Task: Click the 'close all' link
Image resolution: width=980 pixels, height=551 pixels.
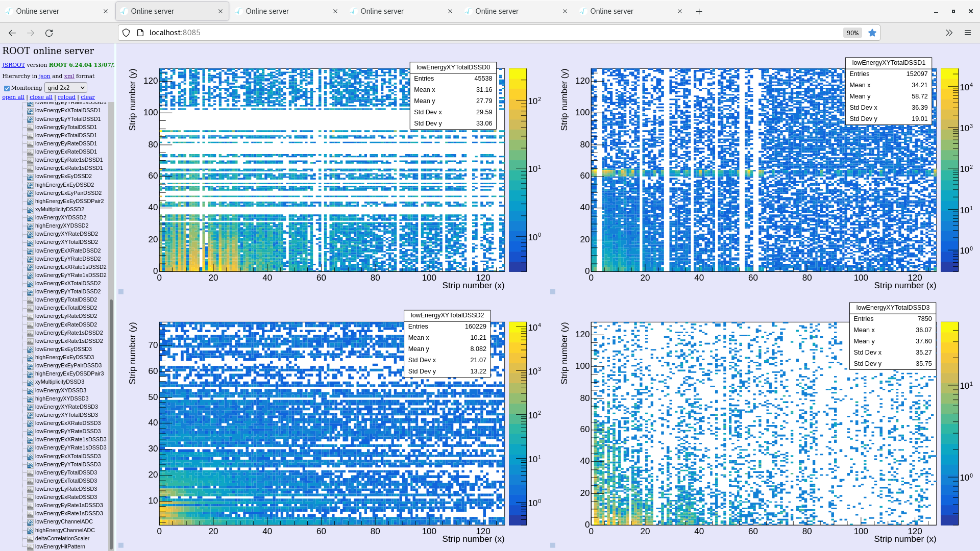Action: click(41, 97)
